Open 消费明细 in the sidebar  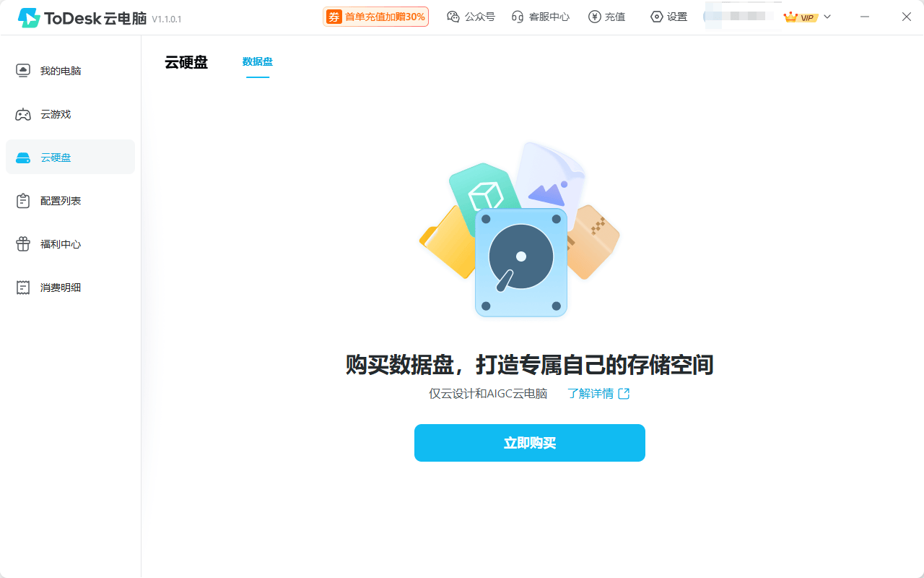pos(70,288)
